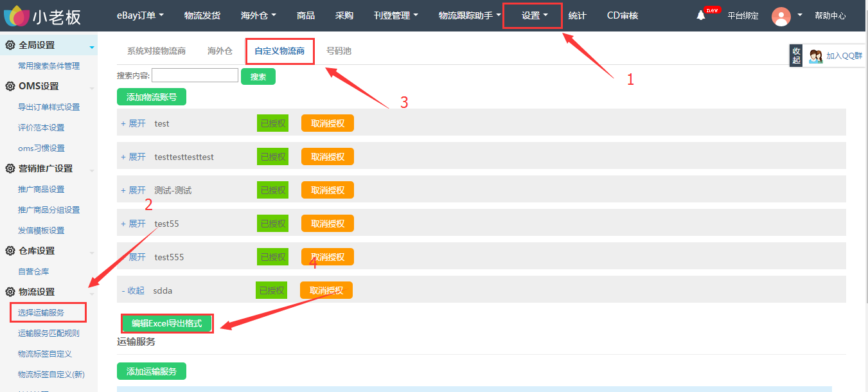This screenshot has width=868, height=392.
Task: Open the 海外仓 top navigation dropdown
Action: coord(258,15)
